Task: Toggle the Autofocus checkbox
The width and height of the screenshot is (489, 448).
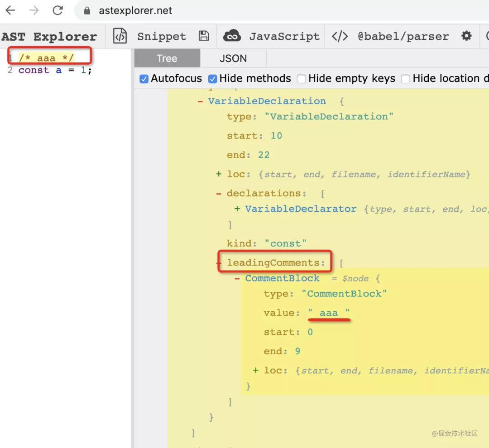Action: 144,79
